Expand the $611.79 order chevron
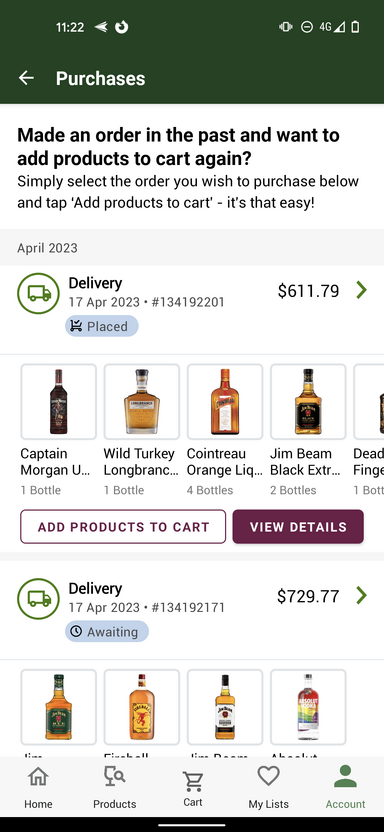This screenshot has height=832, width=384. 362,290
